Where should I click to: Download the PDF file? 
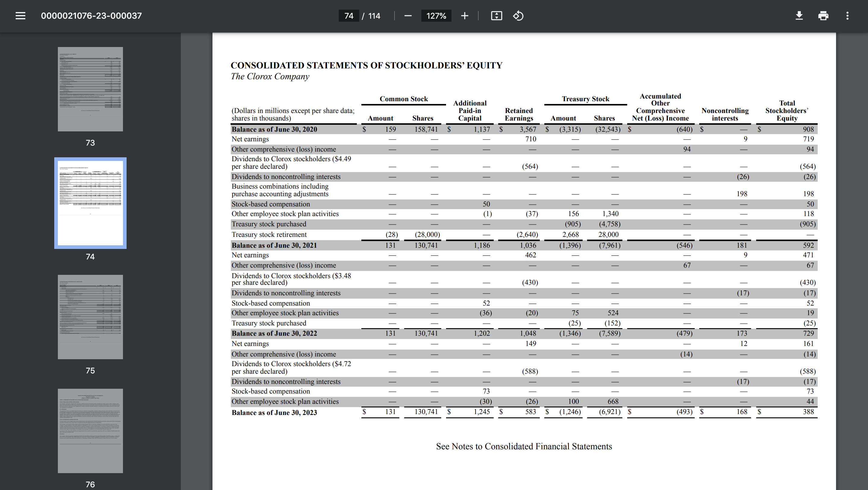point(799,16)
